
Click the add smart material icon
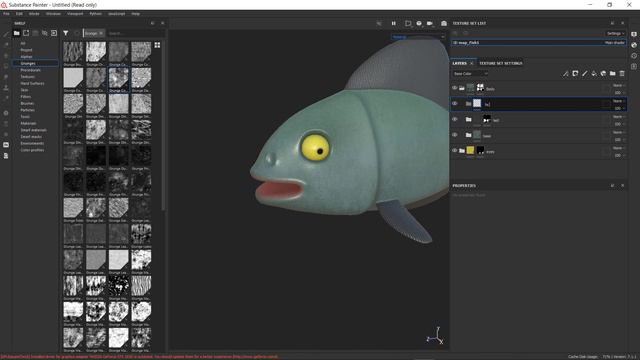[x=603, y=73]
